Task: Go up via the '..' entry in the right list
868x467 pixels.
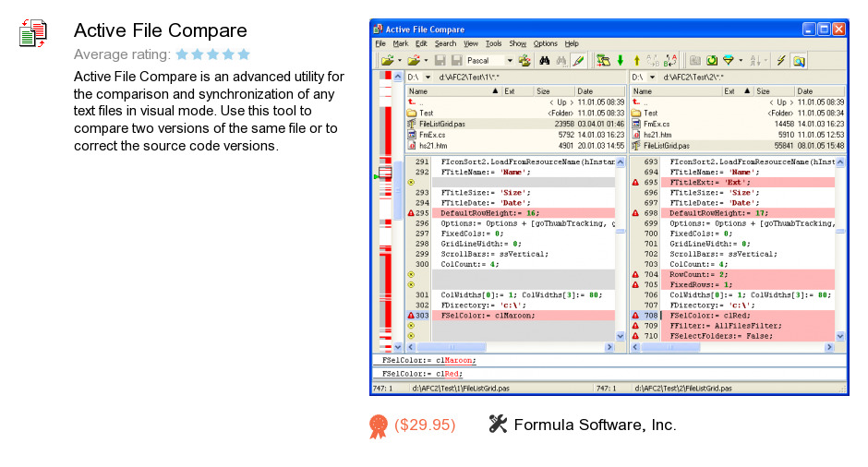Action: (739, 102)
